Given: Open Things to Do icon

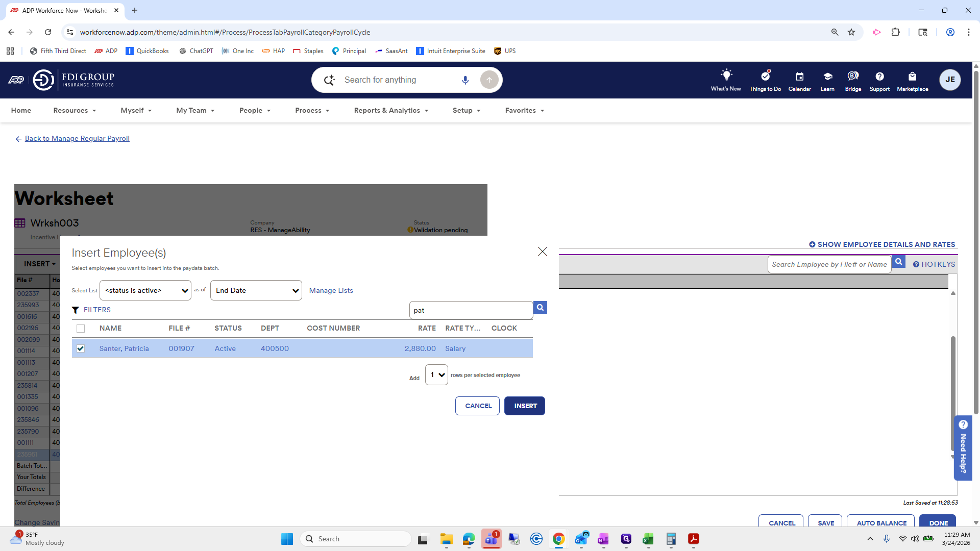Looking at the screenshot, I should (x=765, y=76).
